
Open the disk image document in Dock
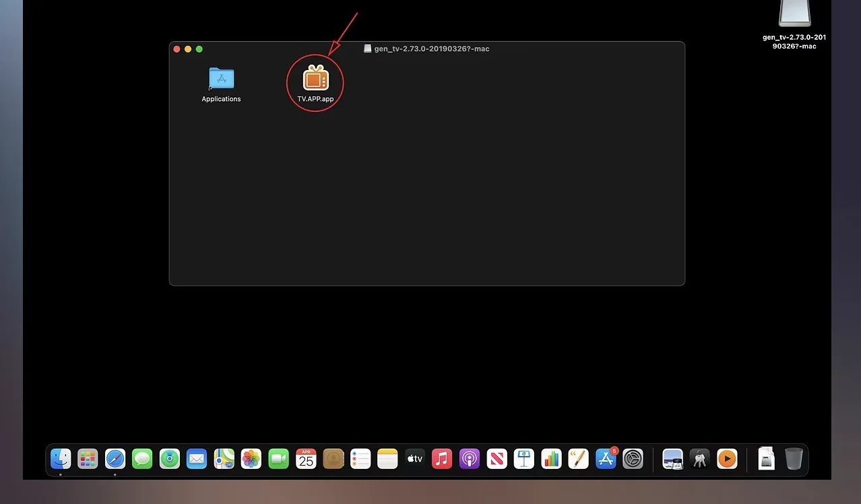point(767,459)
